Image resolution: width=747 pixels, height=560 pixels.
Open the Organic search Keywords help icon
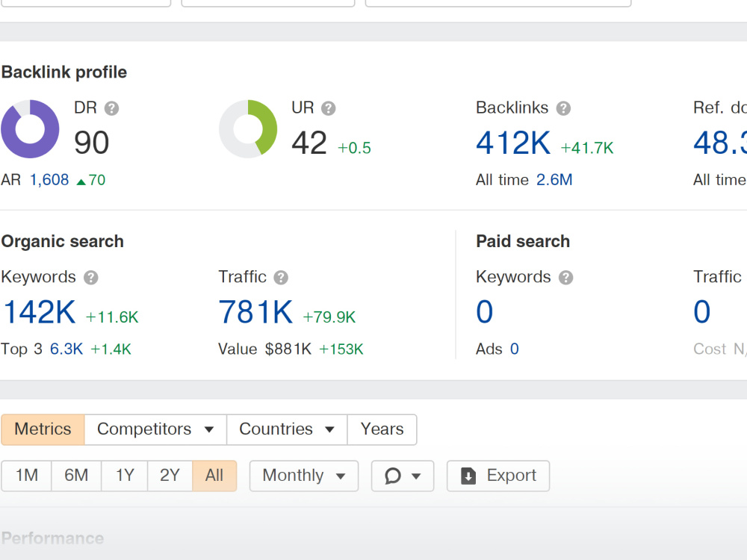coord(91,278)
